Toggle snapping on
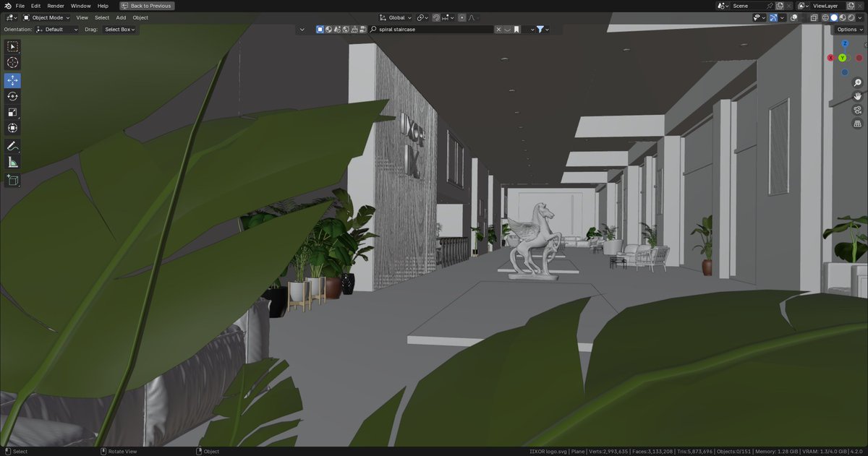The width and height of the screenshot is (868, 456). [436, 17]
